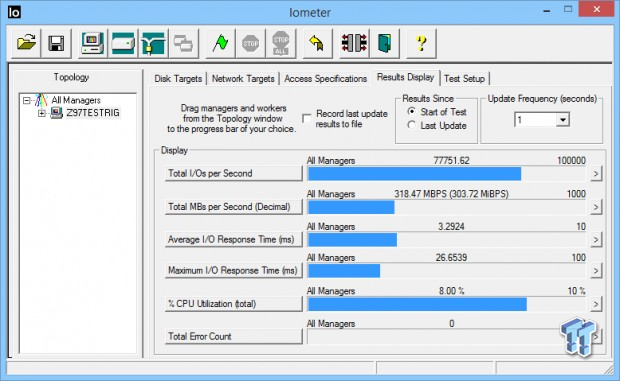Switch to Disk Targets tab
This screenshot has width=620, height=381.
[x=178, y=79]
